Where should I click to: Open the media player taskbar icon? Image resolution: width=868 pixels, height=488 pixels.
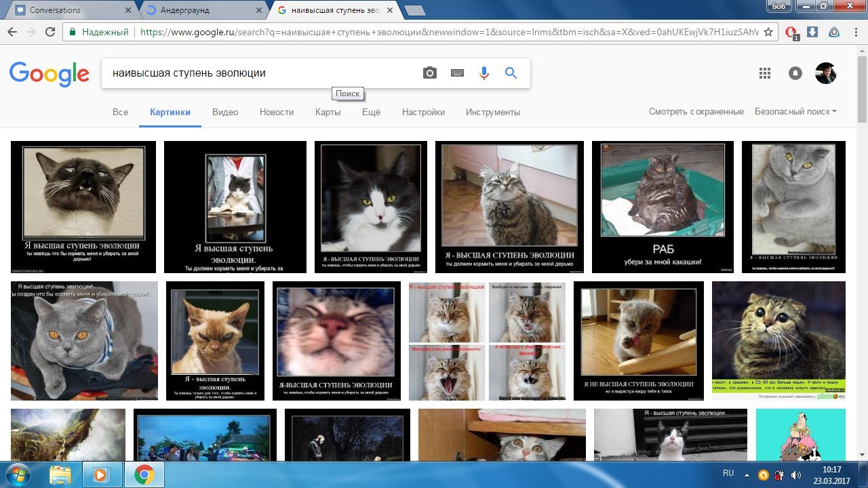tap(101, 474)
